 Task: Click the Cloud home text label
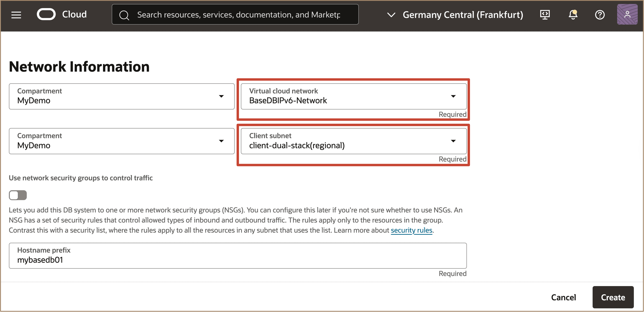pos(74,14)
